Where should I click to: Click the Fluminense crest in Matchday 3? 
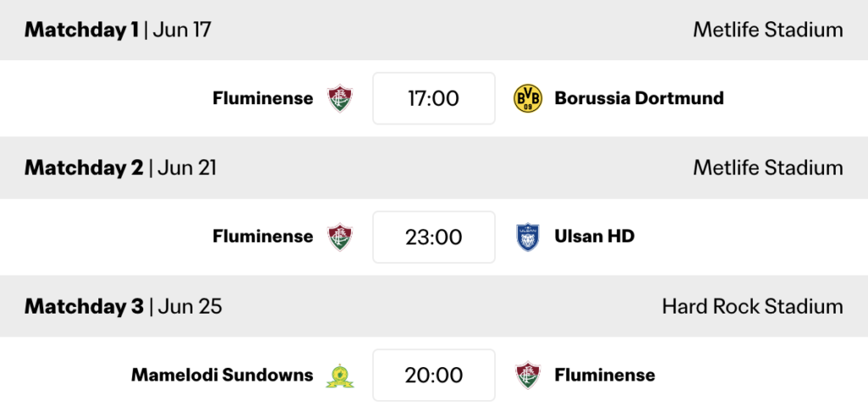point(527,375)
